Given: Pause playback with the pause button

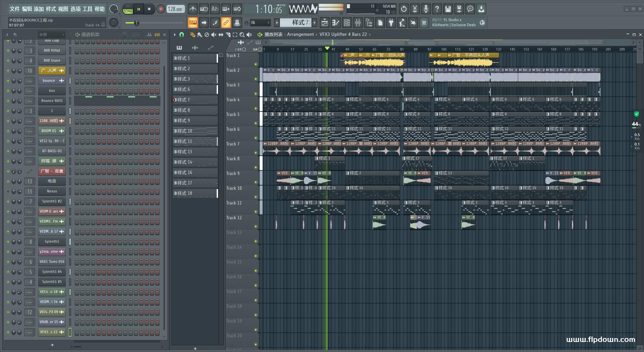Looking at the screenshot, I should [139, 9].
